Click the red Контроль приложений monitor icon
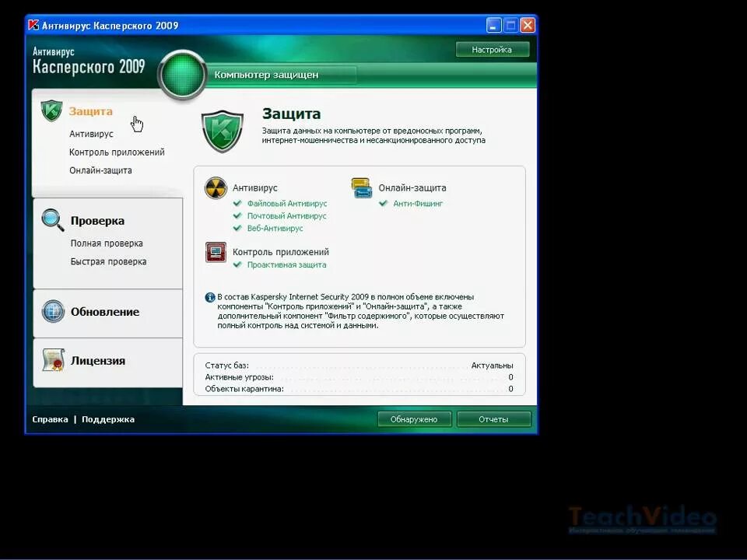 (x=216, y=252)
